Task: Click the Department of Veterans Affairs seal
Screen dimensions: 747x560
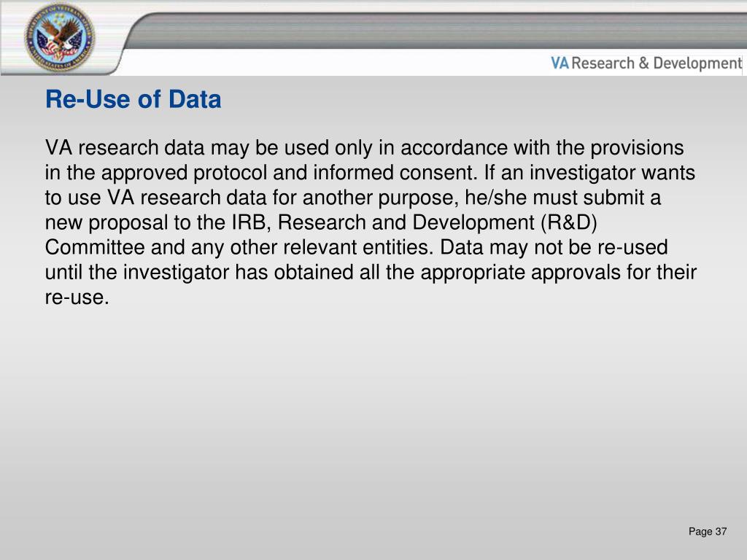Action: click(x=60, y=37)
